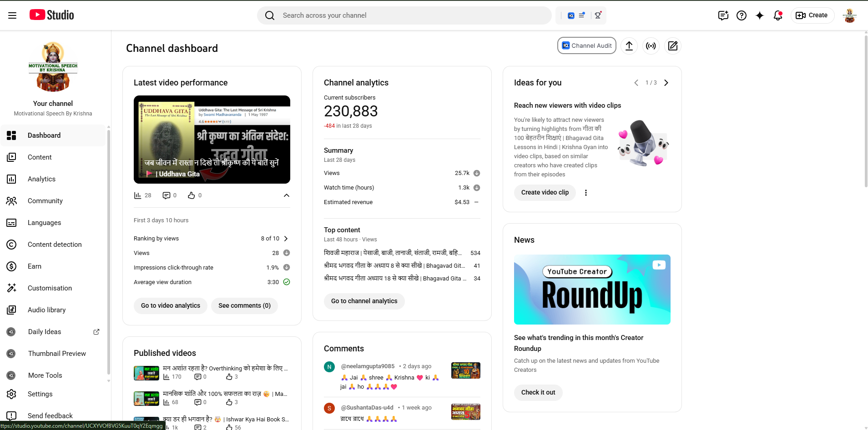The image size is (868, 430).
Task: Open Daily Ideas in new tab
Action: point(96,331)
